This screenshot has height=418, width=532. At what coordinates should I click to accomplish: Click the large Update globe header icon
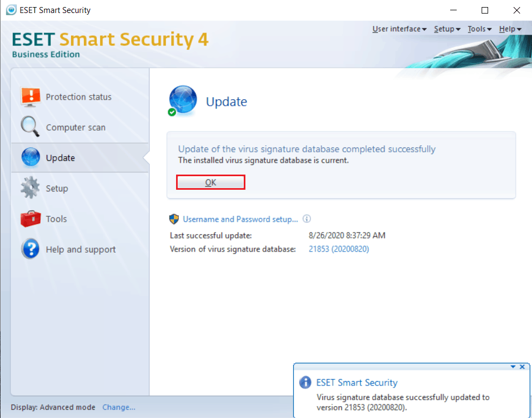(x=183, y=100)
